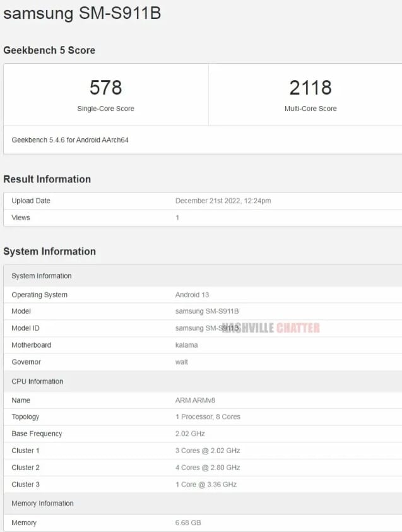Click the 'CPU Information' table header
402x532 pixels.
pyautogui.click(x=203, y=381)
